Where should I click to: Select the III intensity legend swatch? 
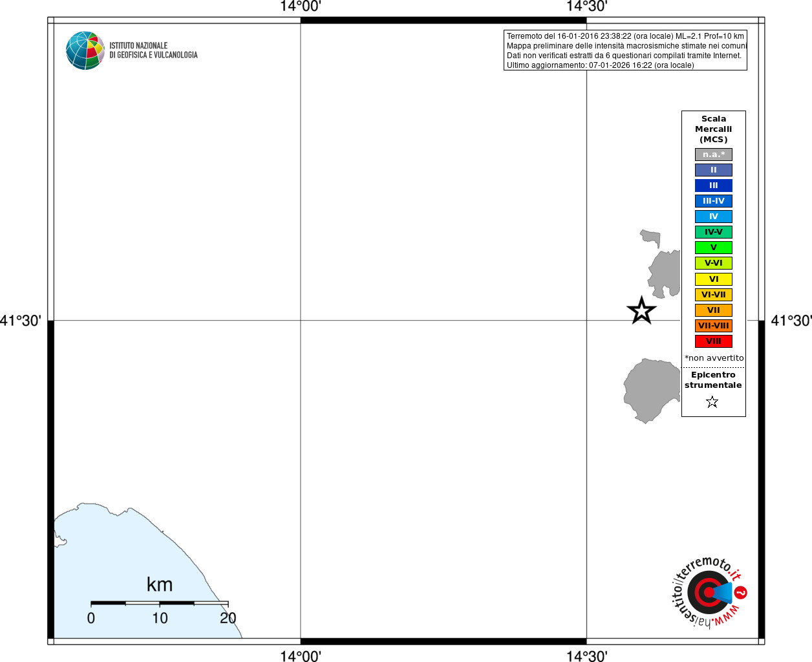pos(714,186)
